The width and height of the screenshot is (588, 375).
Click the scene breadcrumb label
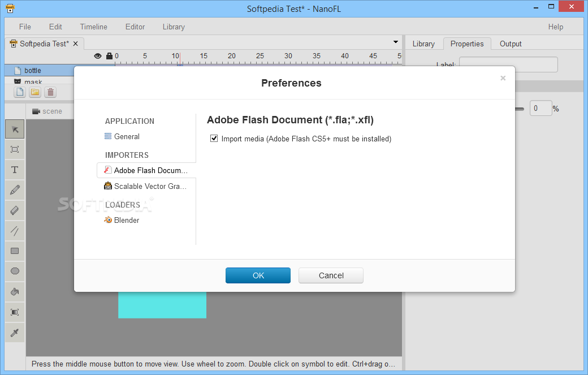pos(52,111)
